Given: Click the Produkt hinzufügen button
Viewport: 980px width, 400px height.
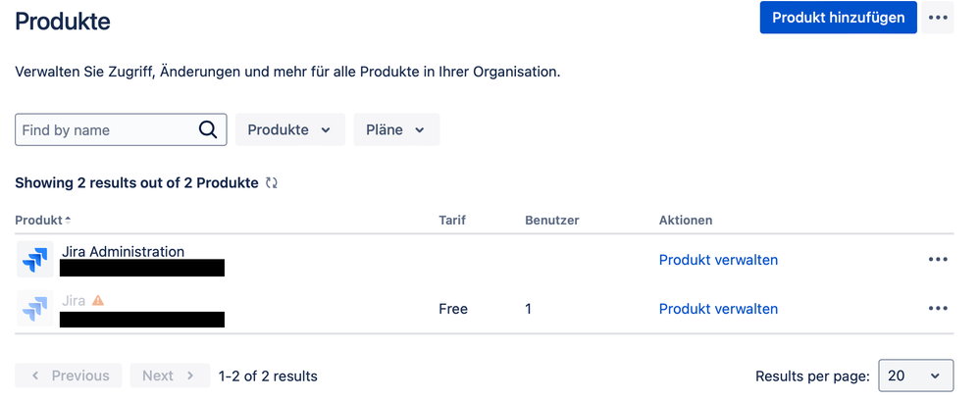Looking at the screenshot, I should [x=838, y=18].
